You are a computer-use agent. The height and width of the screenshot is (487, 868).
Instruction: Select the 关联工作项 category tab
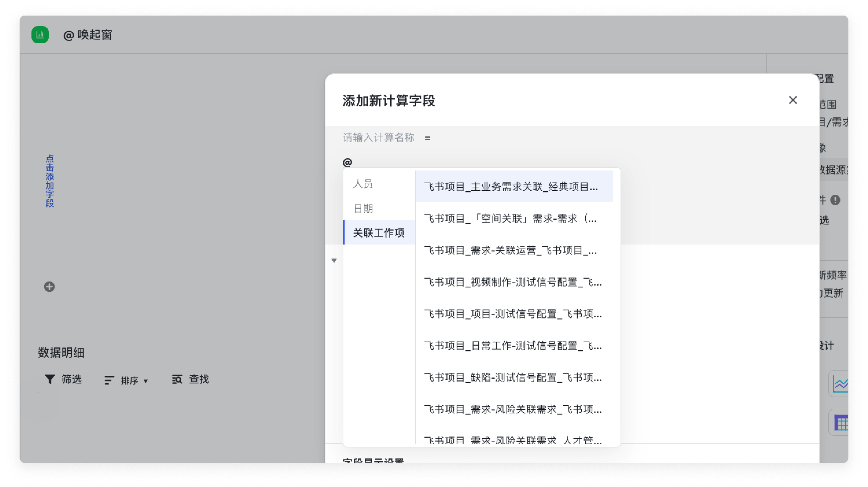[379, 233]
